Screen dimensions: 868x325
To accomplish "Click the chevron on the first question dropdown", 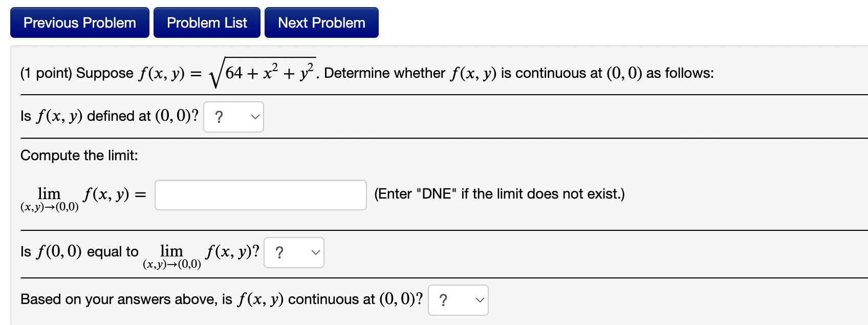I will pos(255,117).
